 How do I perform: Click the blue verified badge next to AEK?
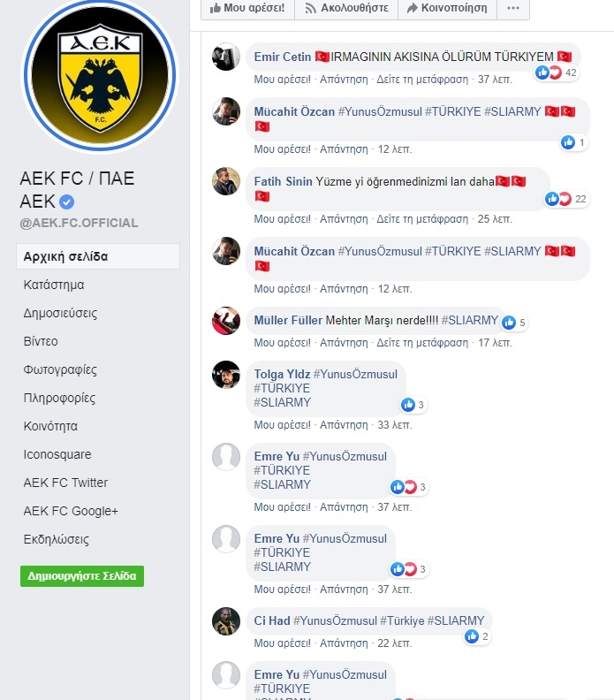click(x=66, y=202)
